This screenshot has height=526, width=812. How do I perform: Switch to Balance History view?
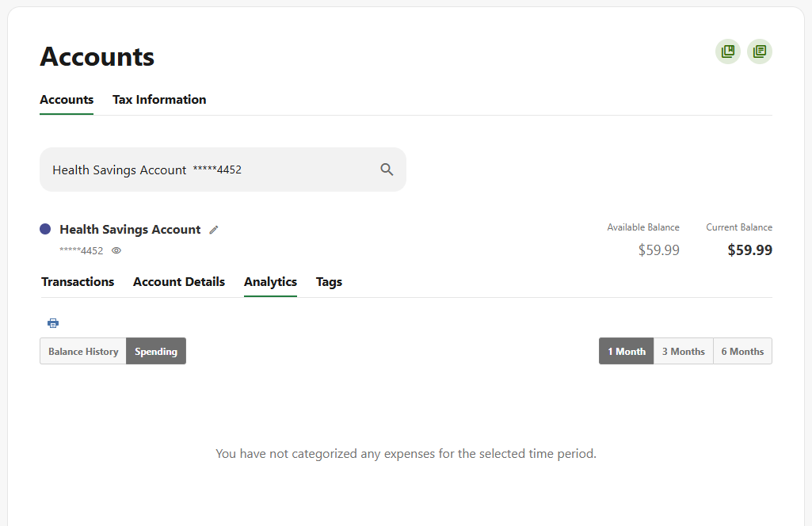[83, 351]
